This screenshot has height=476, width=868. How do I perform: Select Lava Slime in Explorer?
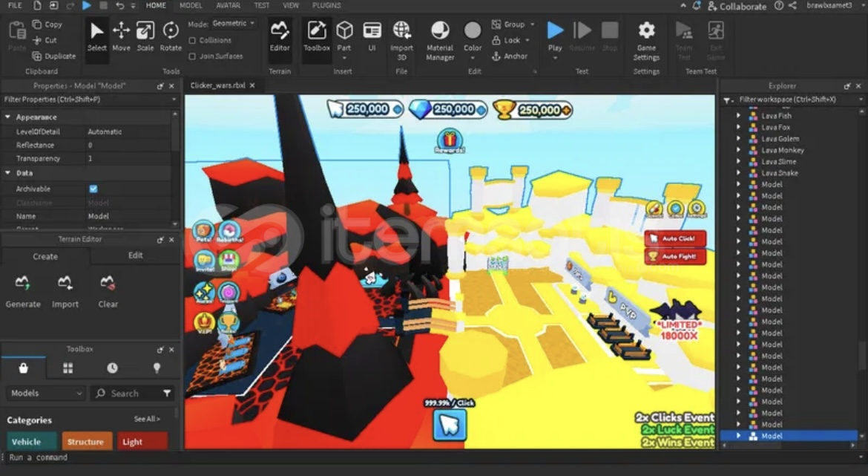point(778,162)
